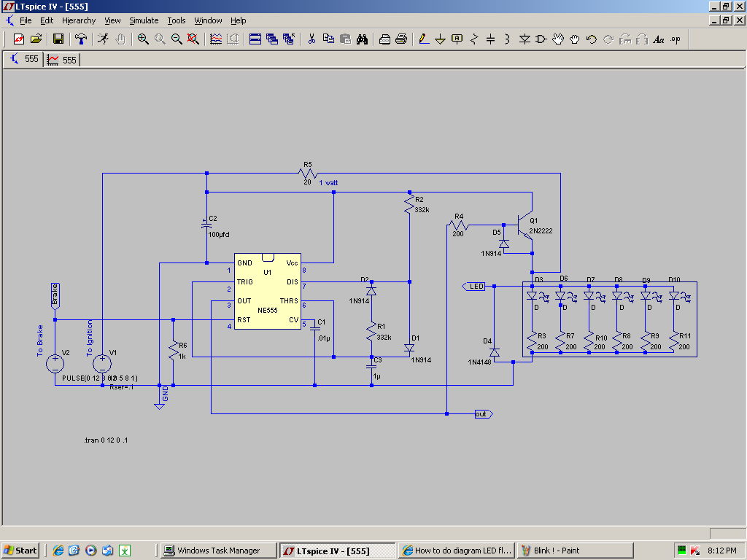The height and width of the screenshot is (560, 747).
Task: Click the Print icon
Action: click(x=401, y=39)
